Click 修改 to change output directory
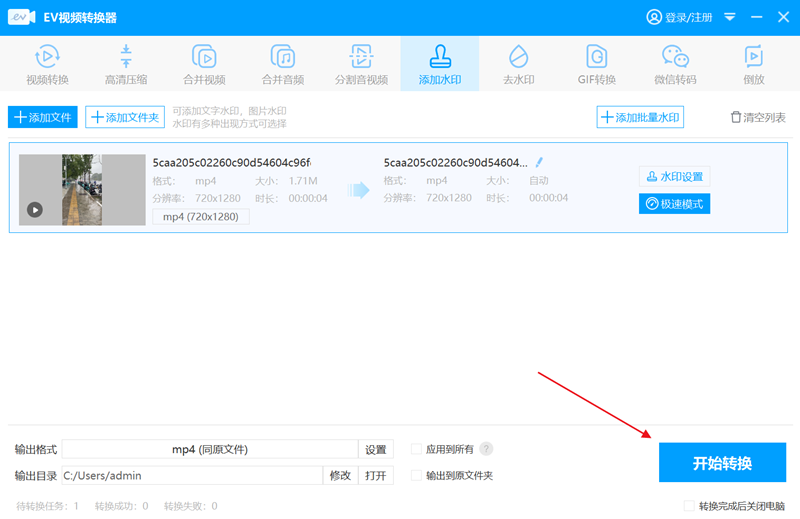This screenshot has height=519, width=800. tap(340, 476)
